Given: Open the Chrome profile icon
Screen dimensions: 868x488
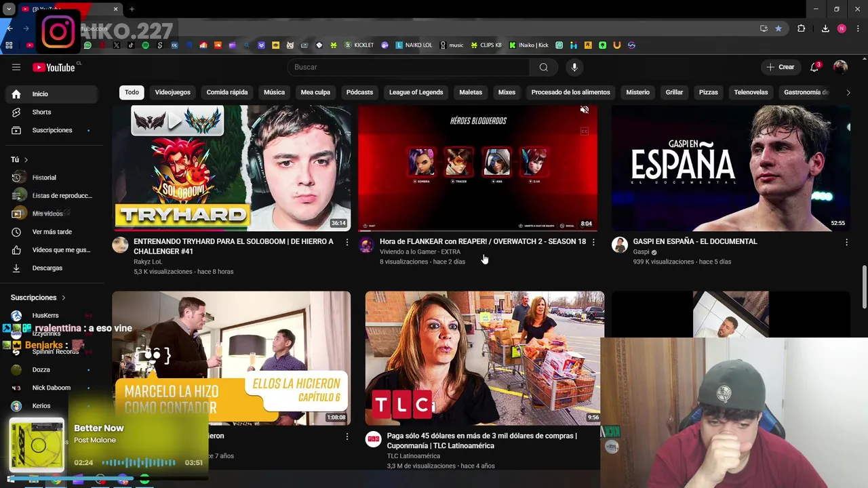Looking at the screenshot, I should tap(842, 28).
